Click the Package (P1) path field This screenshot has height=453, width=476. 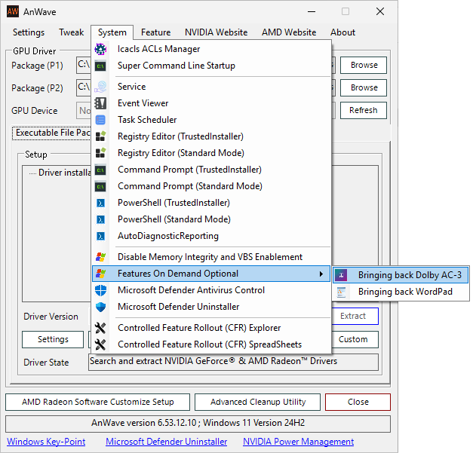(84, 65)
